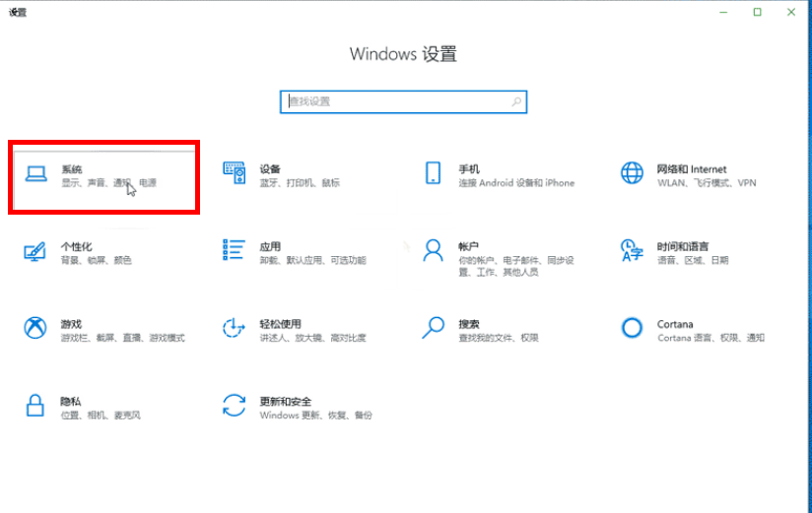Click the magnifier icon for 搜索 category
Screen dimensions: 812x513
click(x=433, y=327)
